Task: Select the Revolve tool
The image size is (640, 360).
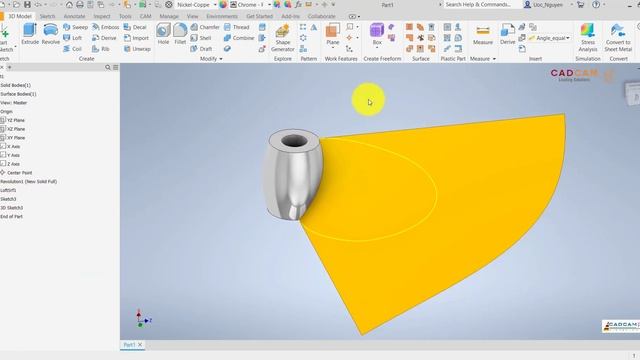Action: click(x=51, y=34)
